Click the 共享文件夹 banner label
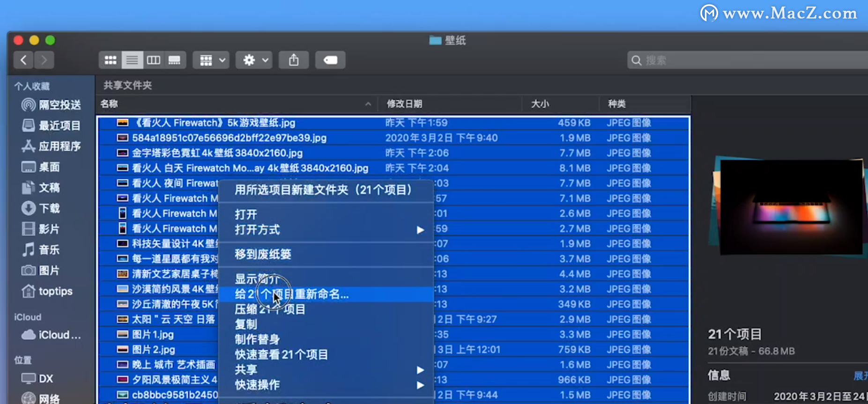 pos(127,85)
